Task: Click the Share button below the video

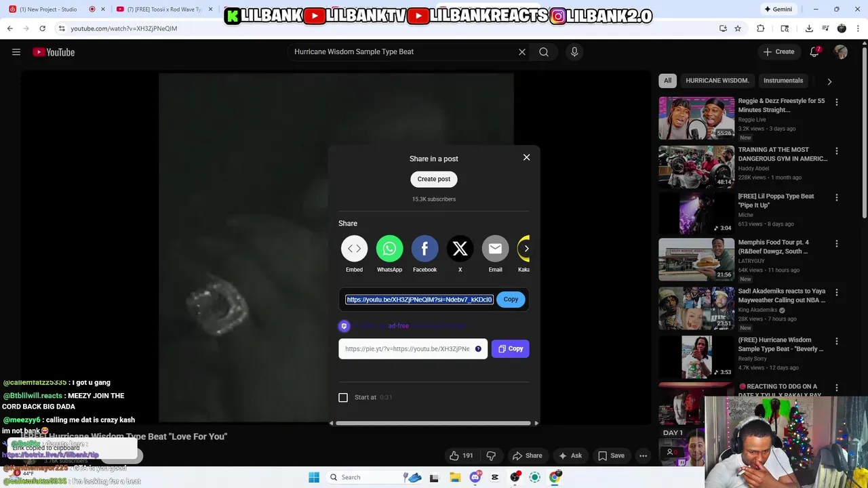Action: point(528,455)
